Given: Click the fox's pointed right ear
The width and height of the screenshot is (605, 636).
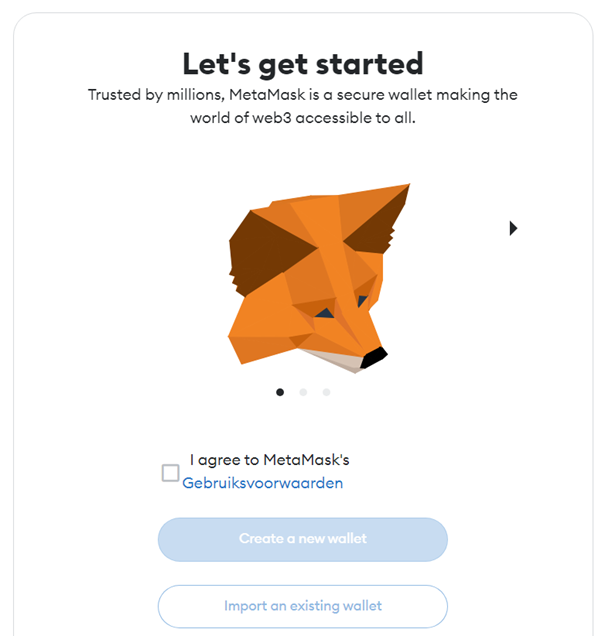Looking at the screenshot, I should pos(377,221).
